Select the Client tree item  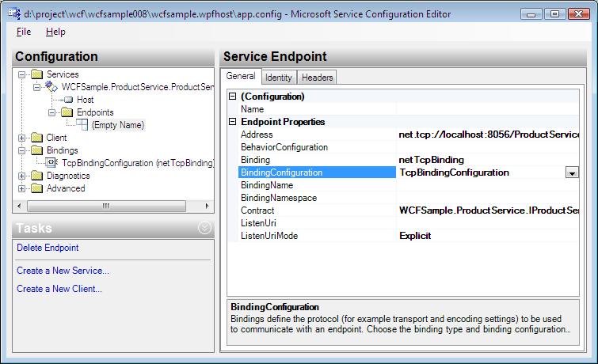click(56, 138)
